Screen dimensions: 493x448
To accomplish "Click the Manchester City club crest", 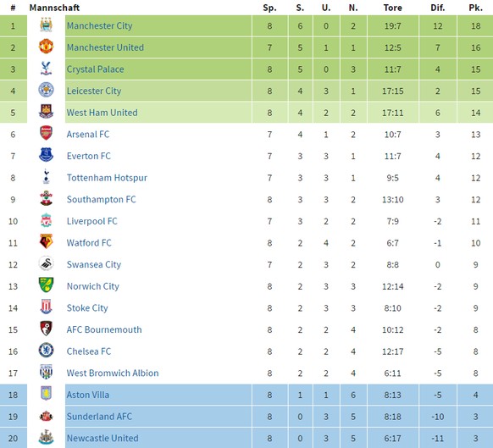I will (46, 25).
